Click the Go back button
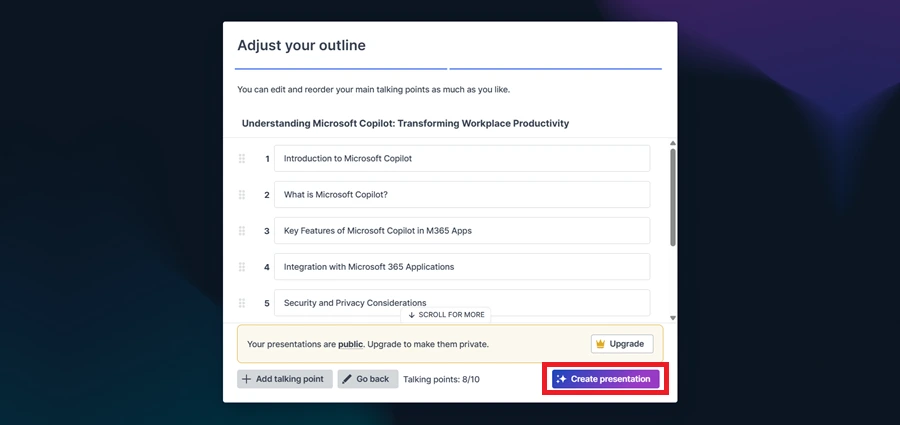 click(x=368, y=379)
